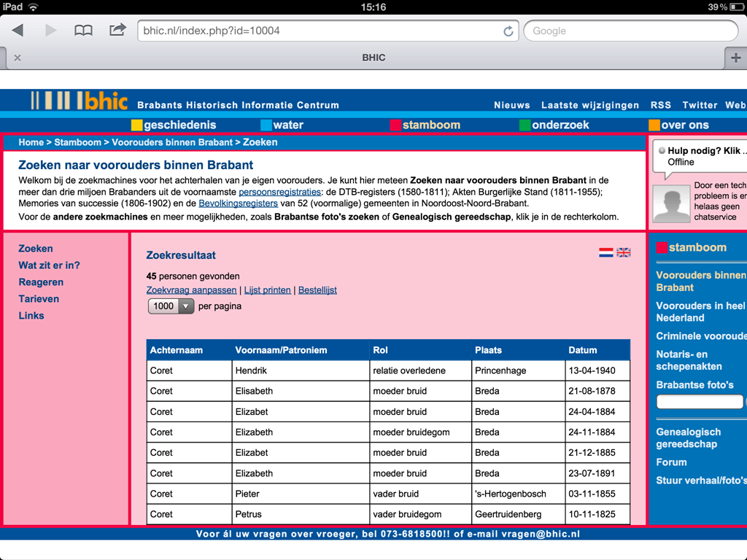Tap the share icon in Safari toolbar

pos(117,29)
